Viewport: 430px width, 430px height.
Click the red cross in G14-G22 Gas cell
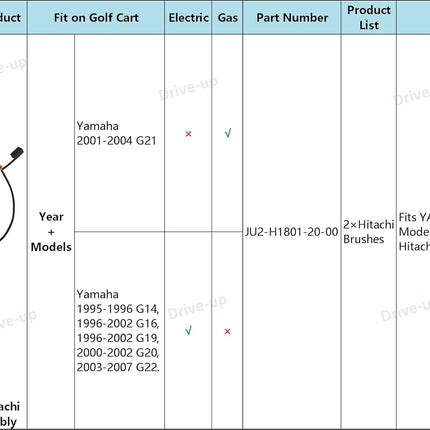coord(227,331)
